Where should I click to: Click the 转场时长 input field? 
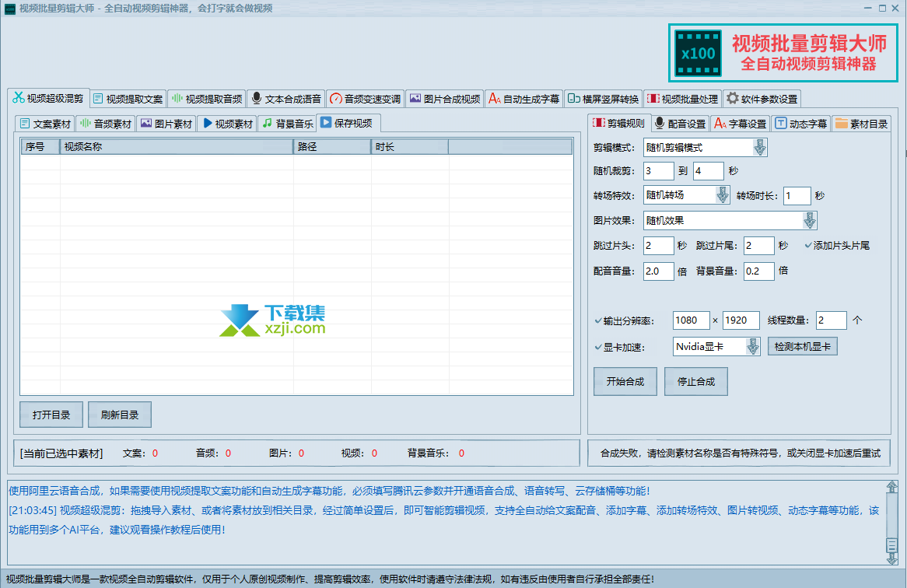(797, 196)
